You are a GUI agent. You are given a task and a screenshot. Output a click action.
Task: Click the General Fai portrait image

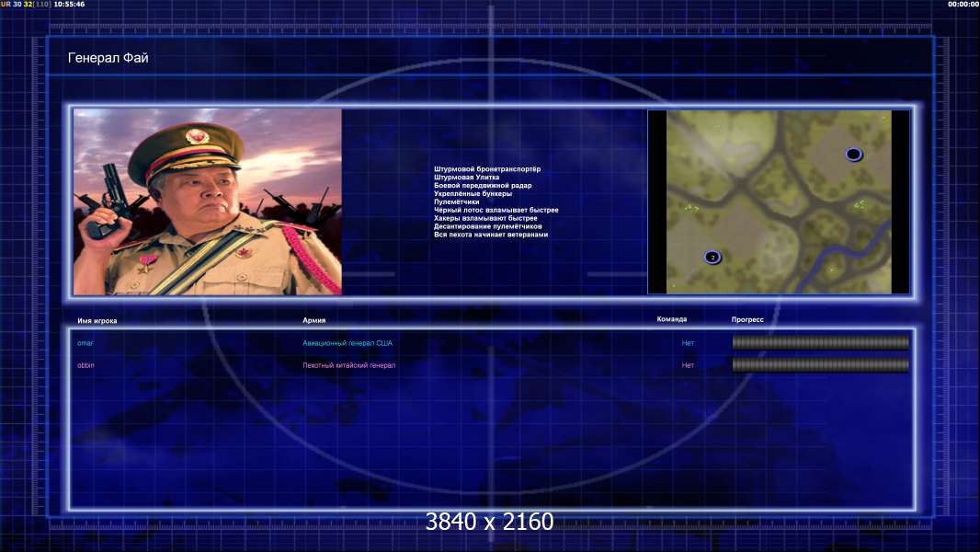pyautogui.click(x=208, y=201)
